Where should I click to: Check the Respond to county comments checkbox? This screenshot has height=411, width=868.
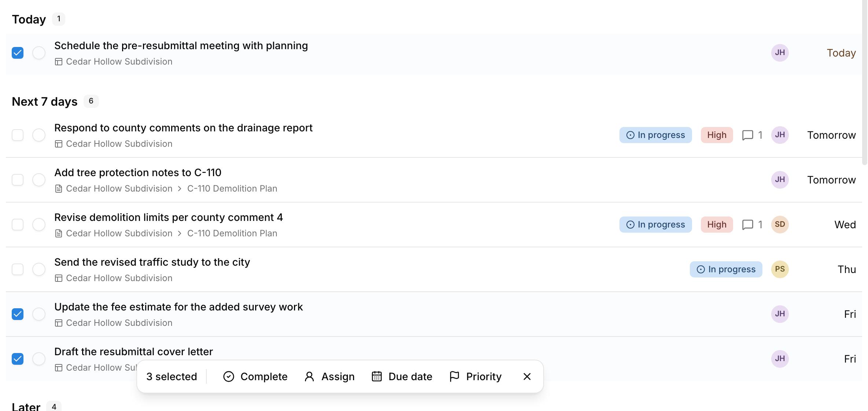(18, 135)
